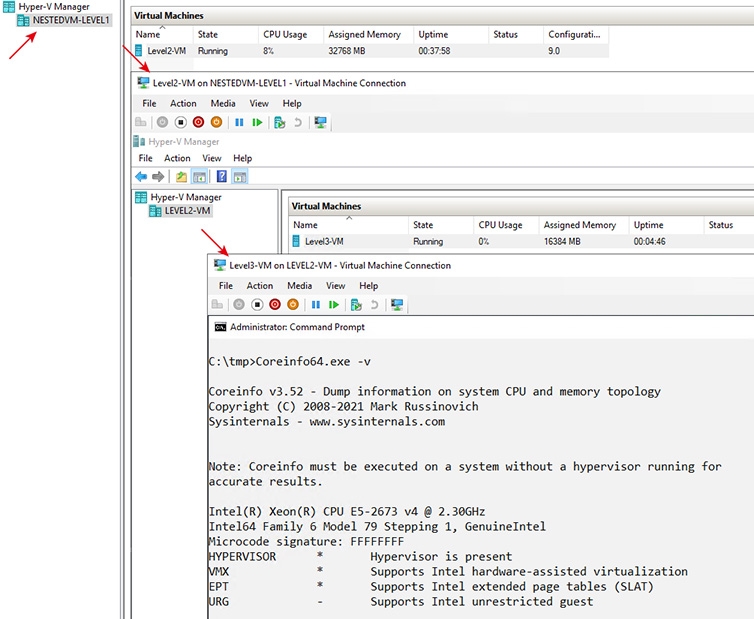This screenshot has height=619, width=754.
Task: Select LEVEL2-VM server in nested Hyper-V tree
Action: tap(187, 211)
